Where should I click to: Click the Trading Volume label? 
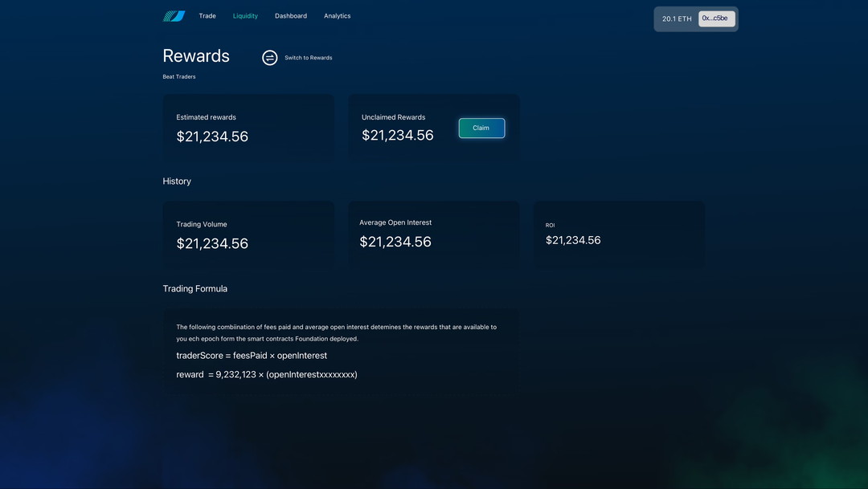[202, 224]
